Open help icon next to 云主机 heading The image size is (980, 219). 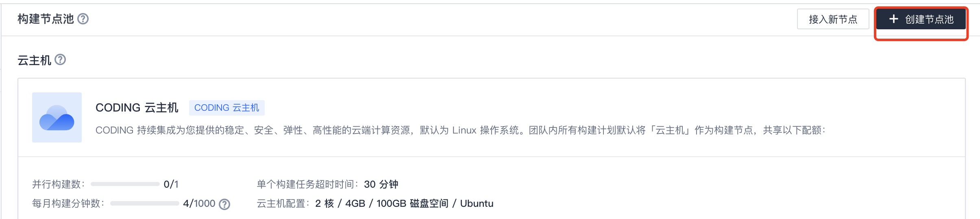[60, 60]
